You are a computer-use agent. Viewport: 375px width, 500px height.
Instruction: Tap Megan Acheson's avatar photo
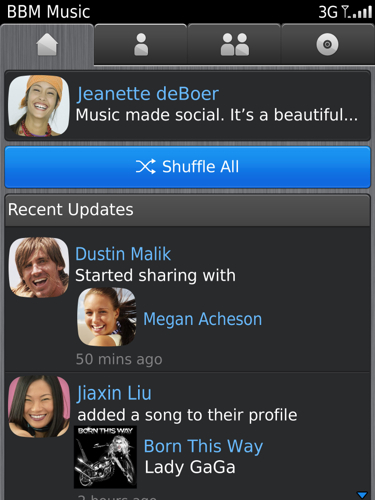click(107, 317)
